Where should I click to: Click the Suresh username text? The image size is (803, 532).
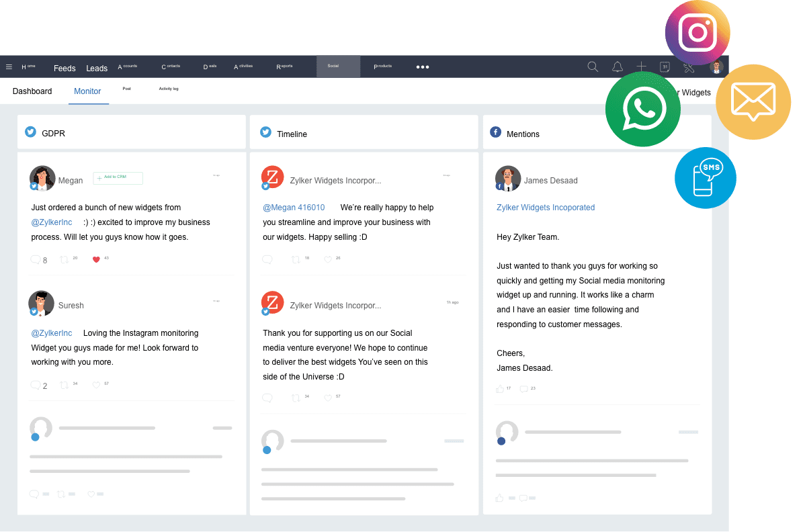point(71,306)
